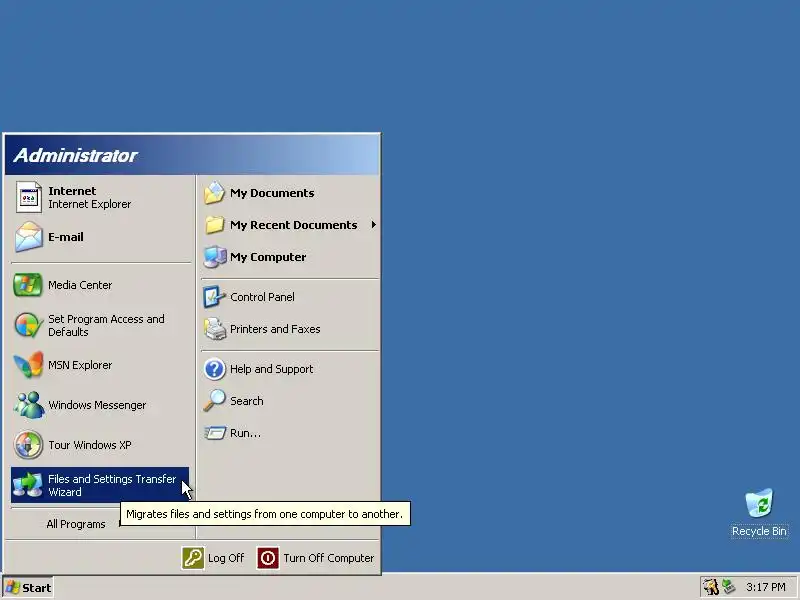The height and width of the screenshot is (600, 800).
Task: Click the Help and Support label
Action: pos(271,369)
